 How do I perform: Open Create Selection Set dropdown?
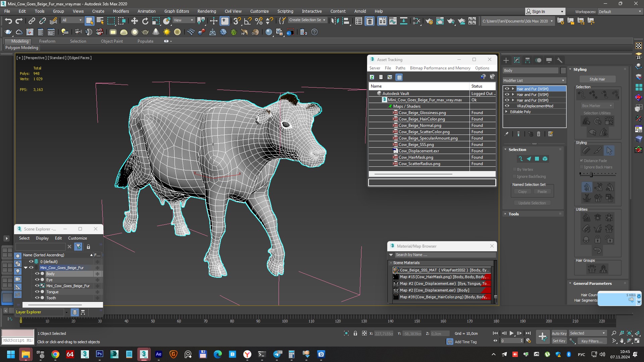307,20
